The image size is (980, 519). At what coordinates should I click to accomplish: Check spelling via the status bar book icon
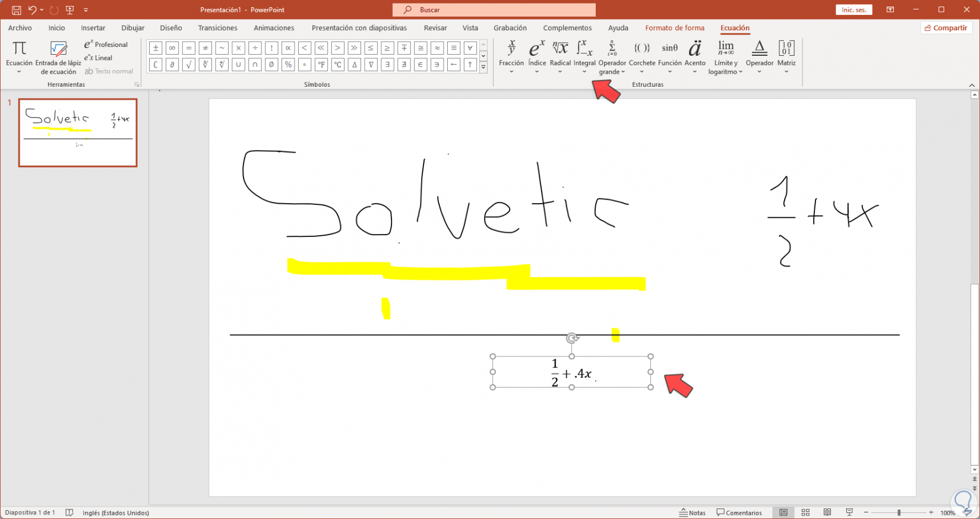pyautogui.click(x=69, y=512)
